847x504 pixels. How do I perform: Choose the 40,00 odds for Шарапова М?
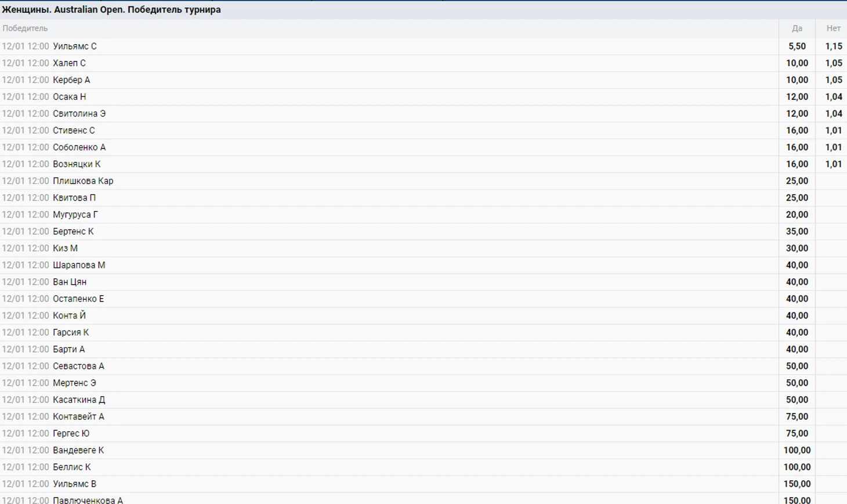(797, 265)
